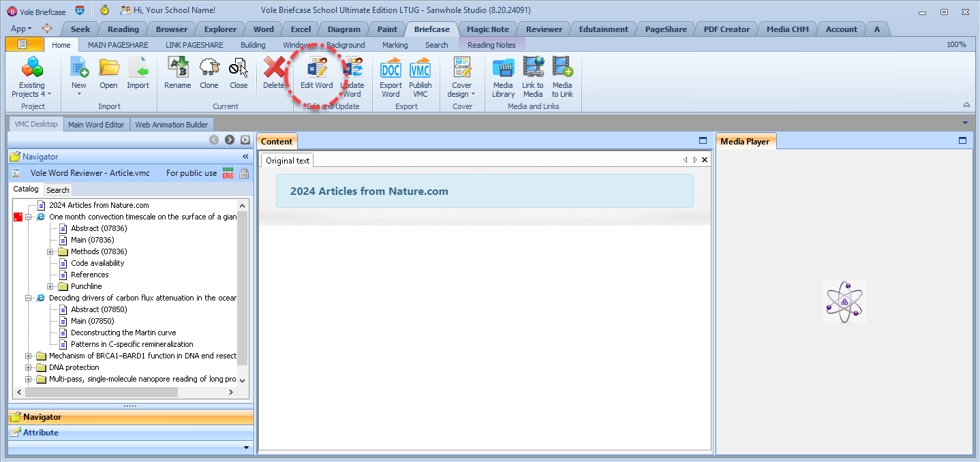
Task: Switch to the Magic Note tab
Action: [487, 29]
